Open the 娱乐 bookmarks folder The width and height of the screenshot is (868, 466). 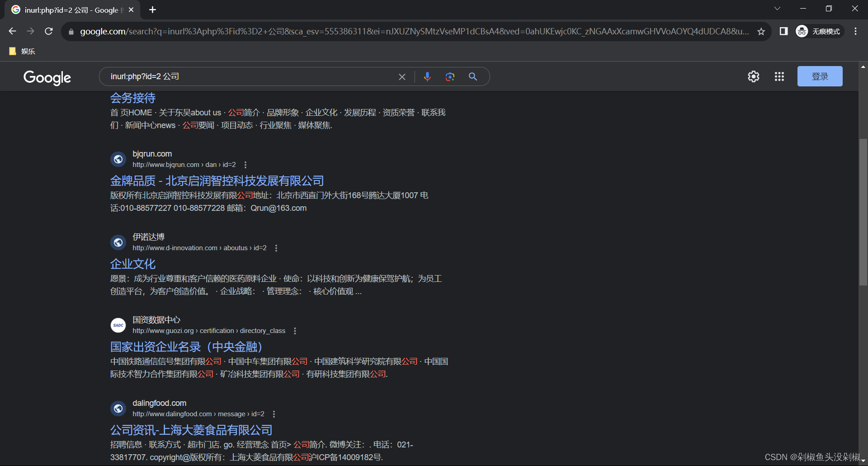coord(21,51)
